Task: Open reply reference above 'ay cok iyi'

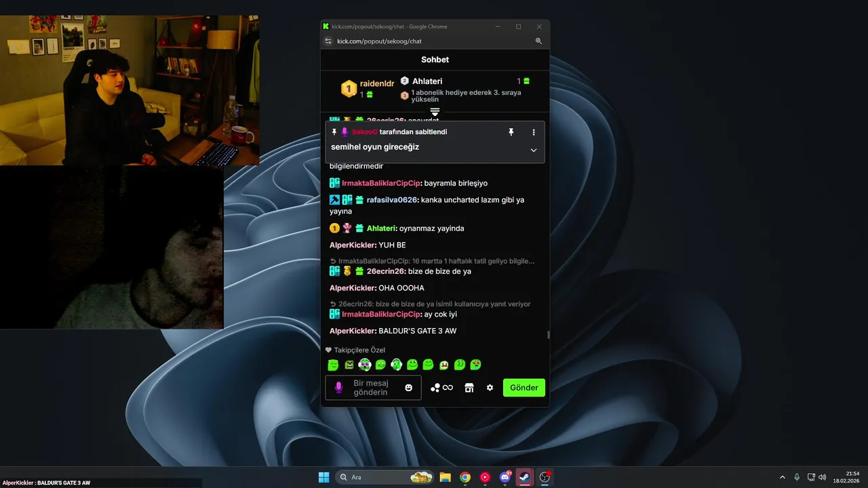Action: 430,304
